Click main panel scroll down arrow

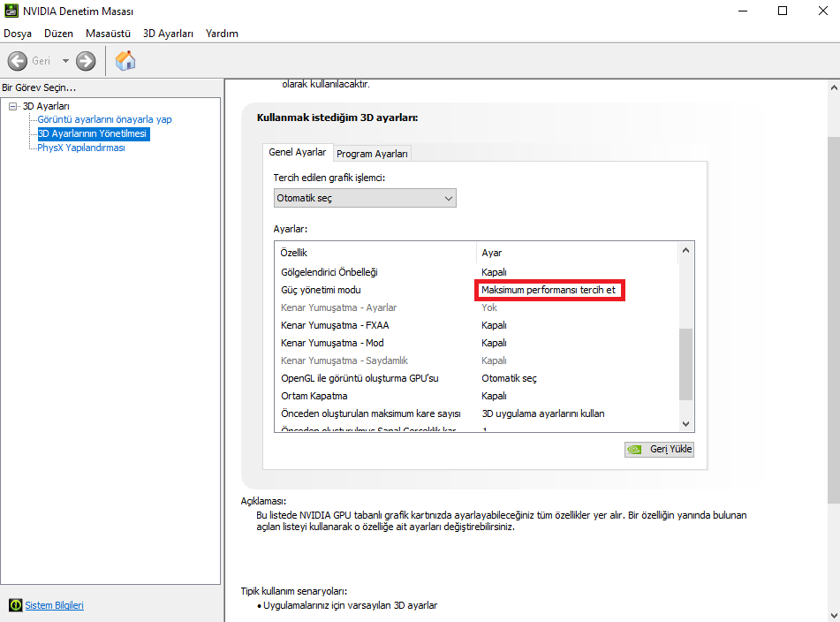pos(834,616)
